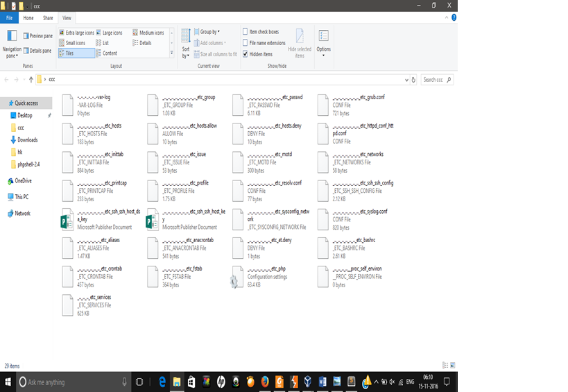Switch to the Home ribbon tab

pos(28,18)
